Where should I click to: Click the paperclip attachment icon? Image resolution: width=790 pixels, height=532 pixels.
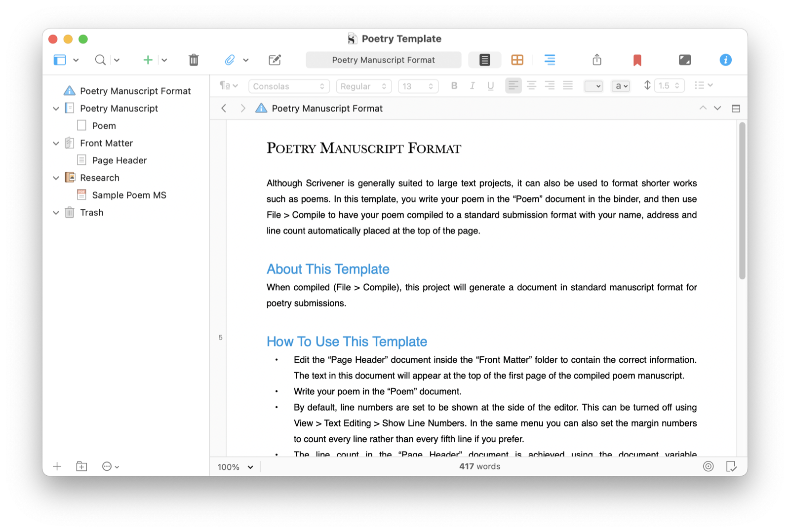(230, 60)
